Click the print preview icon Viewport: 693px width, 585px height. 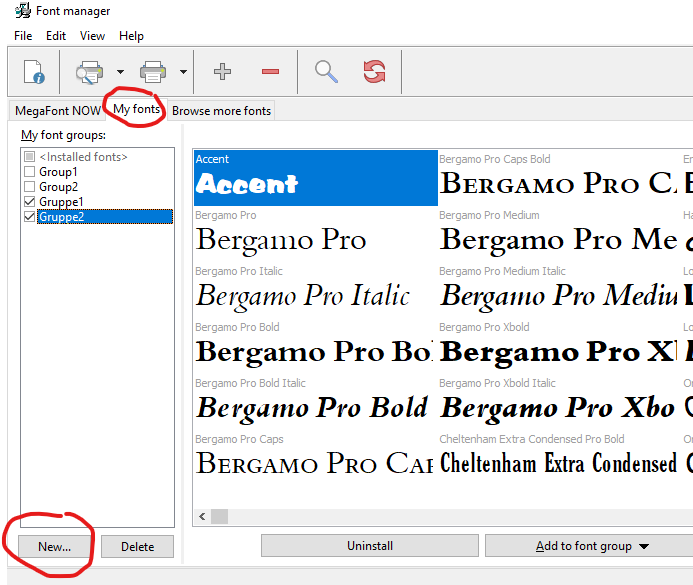(x=90, y=72)
